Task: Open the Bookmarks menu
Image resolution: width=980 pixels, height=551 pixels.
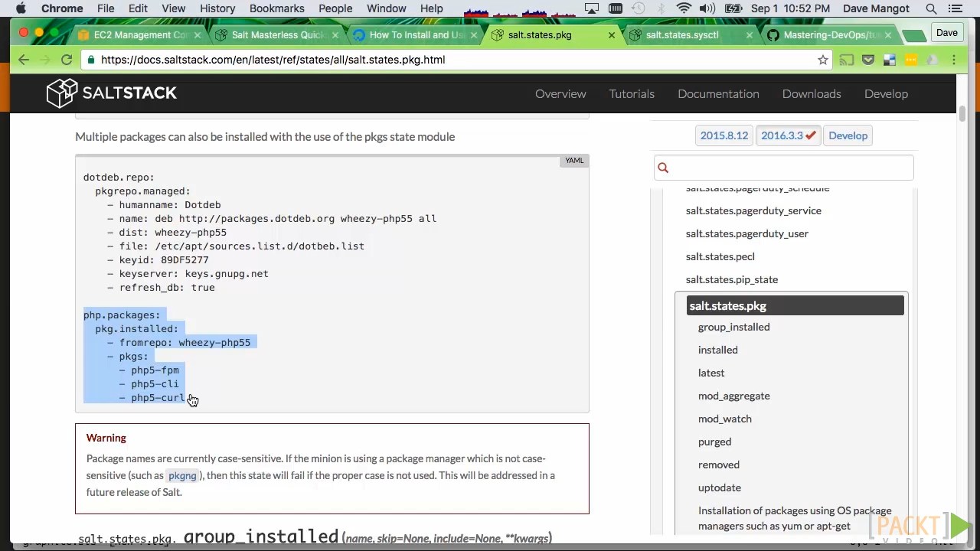Action: [276, 8]
